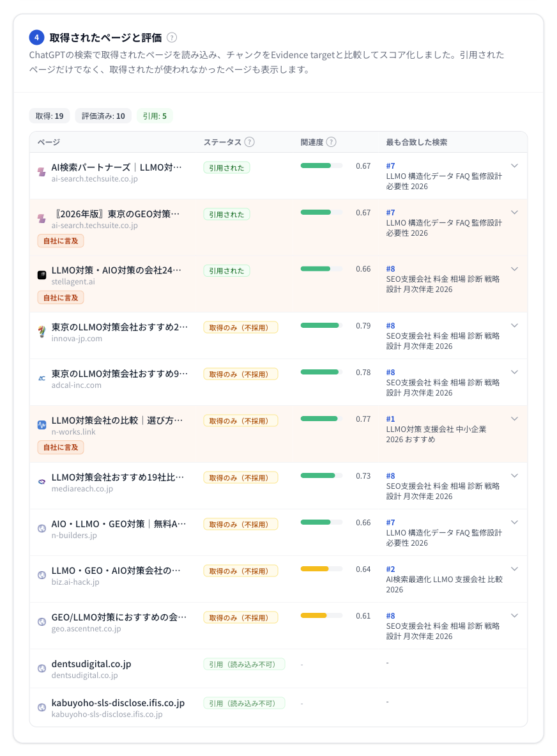The height and width of the screenshot is (756, 557).
Task: Expand the adcal-inc.com row chevron
Action: pyautogui.click(x=515, y=372)
